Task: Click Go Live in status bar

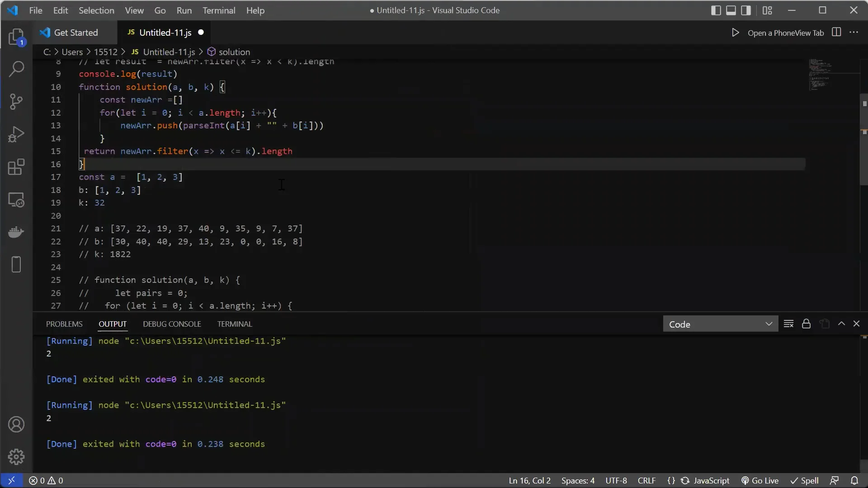Action: [x=760, y=480]
